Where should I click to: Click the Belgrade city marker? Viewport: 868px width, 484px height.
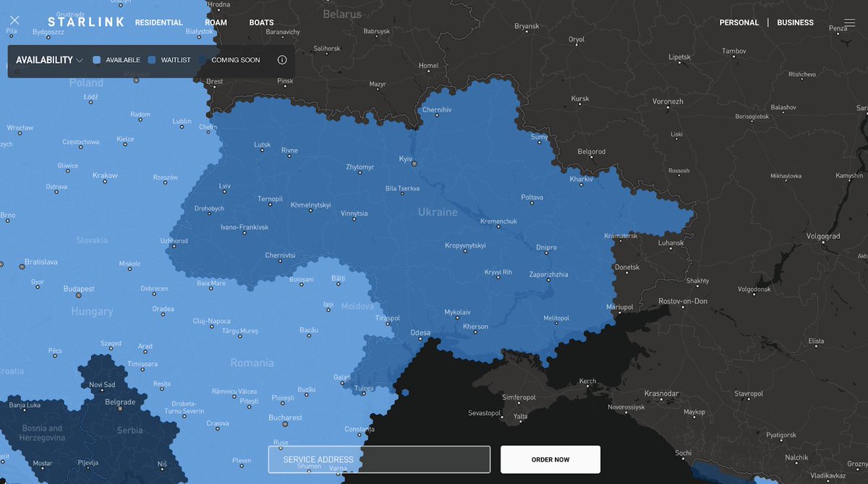click(119, 409)
